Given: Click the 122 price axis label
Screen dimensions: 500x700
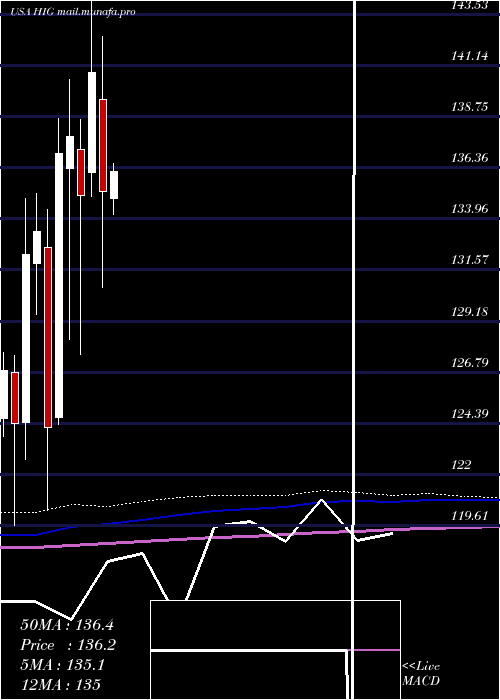Looking at the screenshot, I should pyautogui.click(x=461, y=465).
